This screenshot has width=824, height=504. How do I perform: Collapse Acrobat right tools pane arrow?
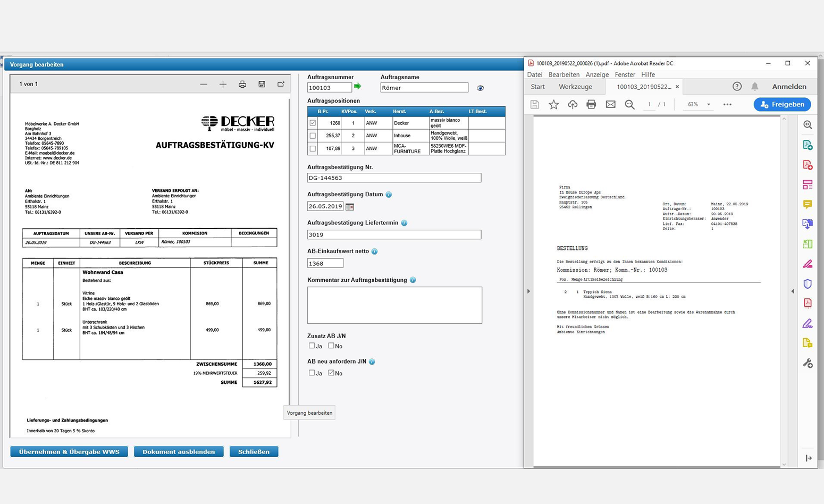coord(793,291)
